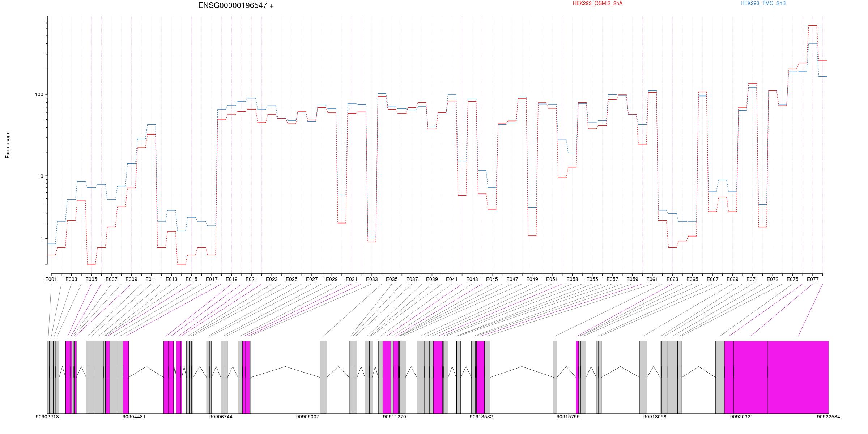Screen dimensions: 868x434
Task: Click exon label E065
Action: click(692, 279)
